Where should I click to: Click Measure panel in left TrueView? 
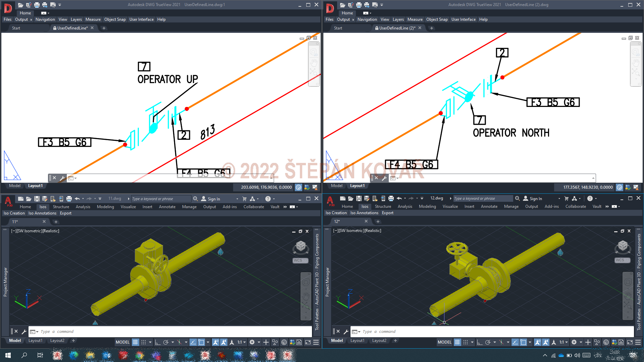coord(93,19)
